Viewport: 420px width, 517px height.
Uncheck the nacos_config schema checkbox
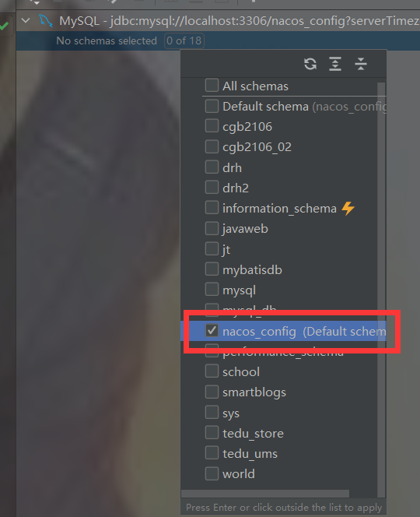coord(212,330)
